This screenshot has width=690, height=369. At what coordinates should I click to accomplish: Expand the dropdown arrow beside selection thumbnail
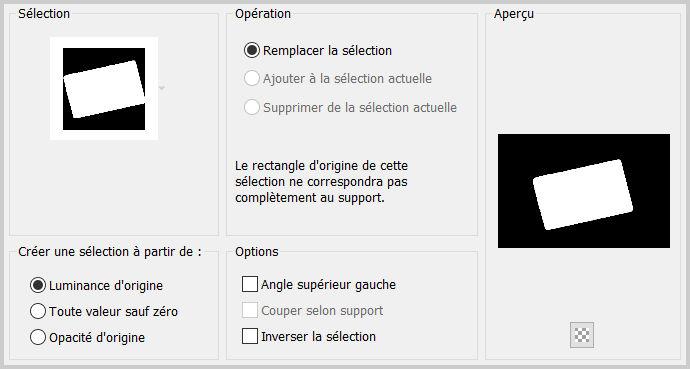(162, 88)
